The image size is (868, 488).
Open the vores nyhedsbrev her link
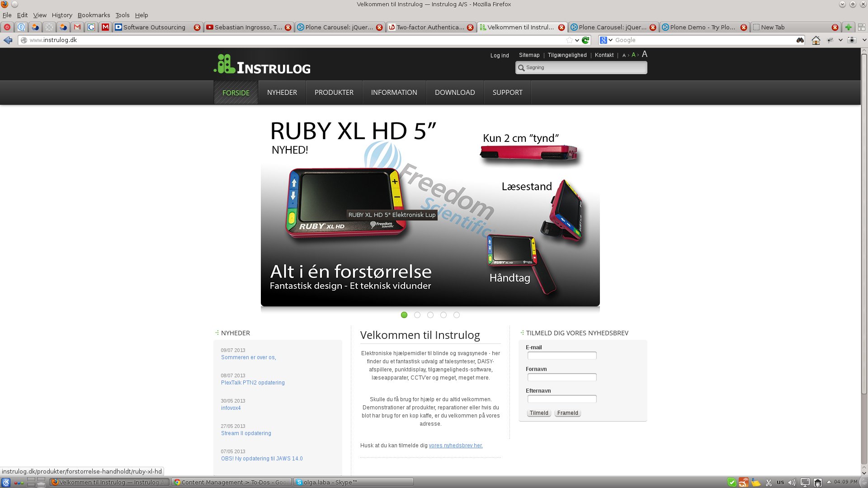[456, 446]
